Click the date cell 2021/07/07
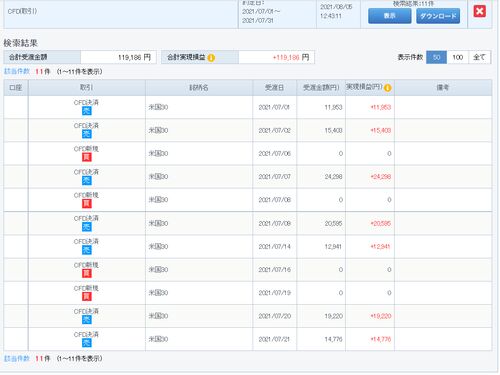500x375 pixels. (274, 177)
